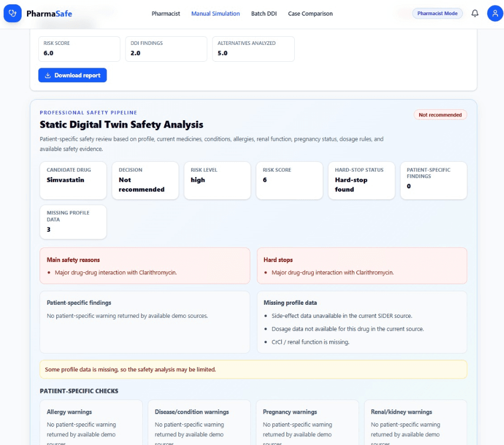Click the 'Hard-stop found' status value

351,185
